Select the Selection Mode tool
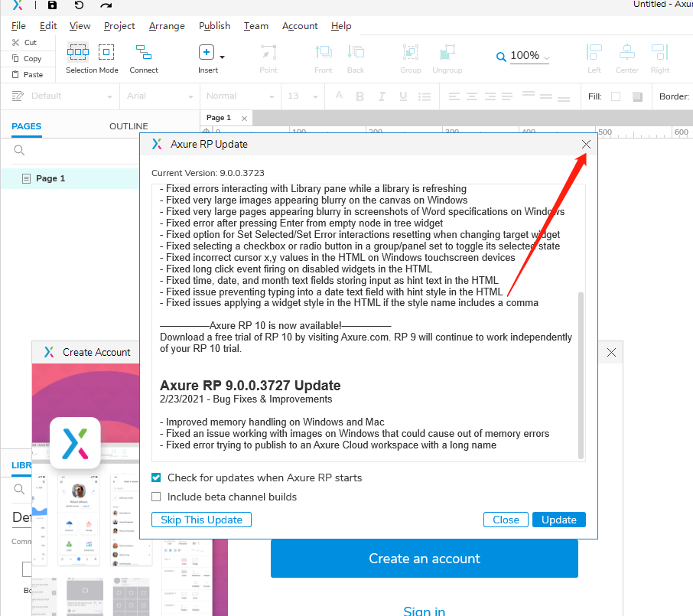Screen dimensions: 693x616 tap(78, 54)
